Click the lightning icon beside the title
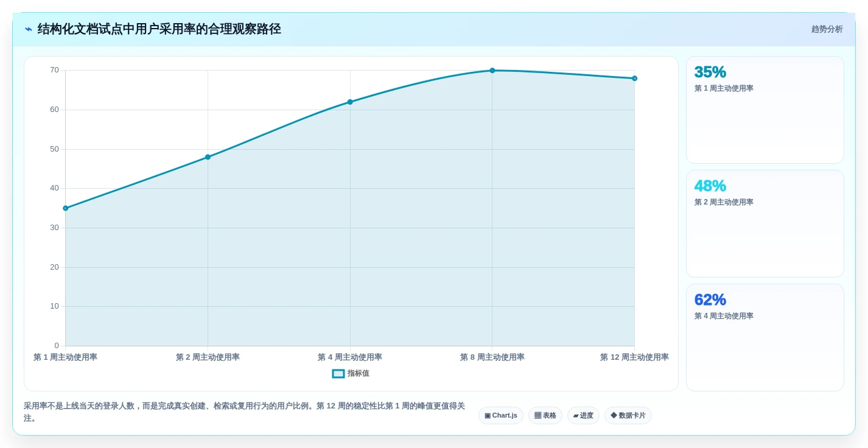 [29, 29]
